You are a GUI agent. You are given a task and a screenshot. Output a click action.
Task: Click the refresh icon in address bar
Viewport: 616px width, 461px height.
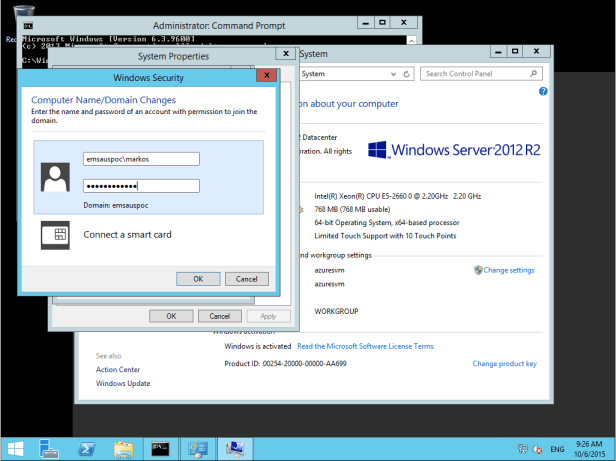pyautogui.click(x=408, y=74)
